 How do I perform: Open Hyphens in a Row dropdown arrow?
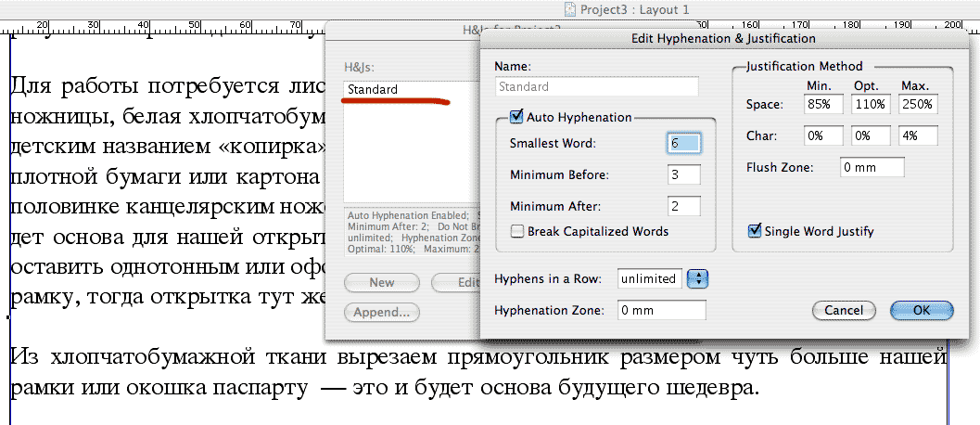point(697,278)
